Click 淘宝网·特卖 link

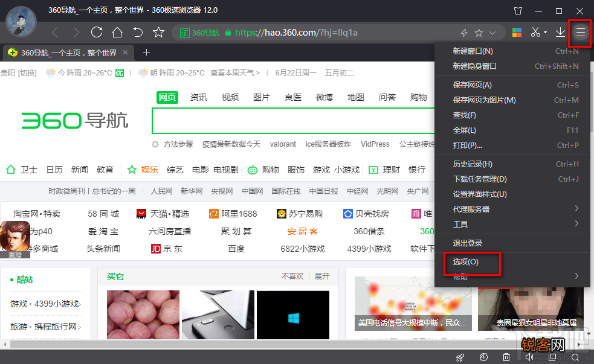point(37,214)
